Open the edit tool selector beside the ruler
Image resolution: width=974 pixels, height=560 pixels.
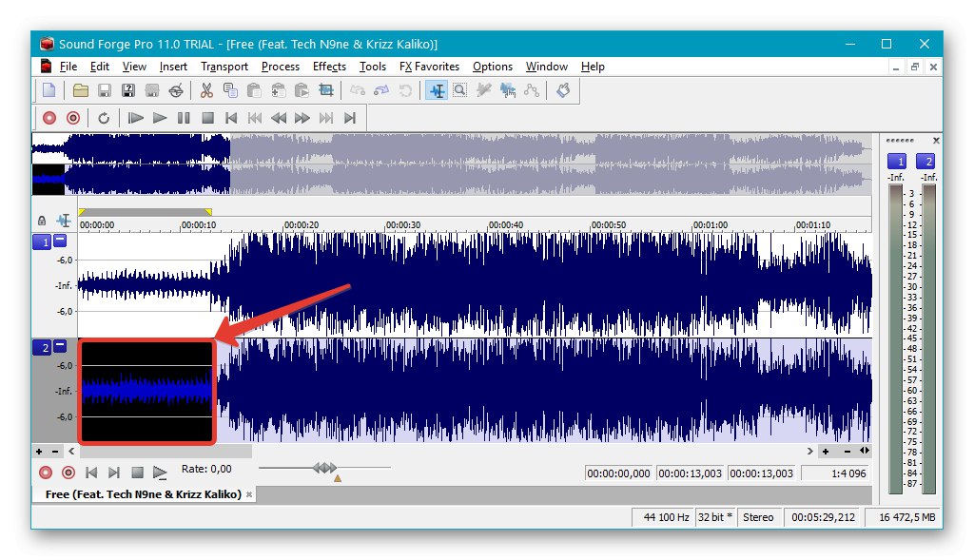click(x=64, y=221)
